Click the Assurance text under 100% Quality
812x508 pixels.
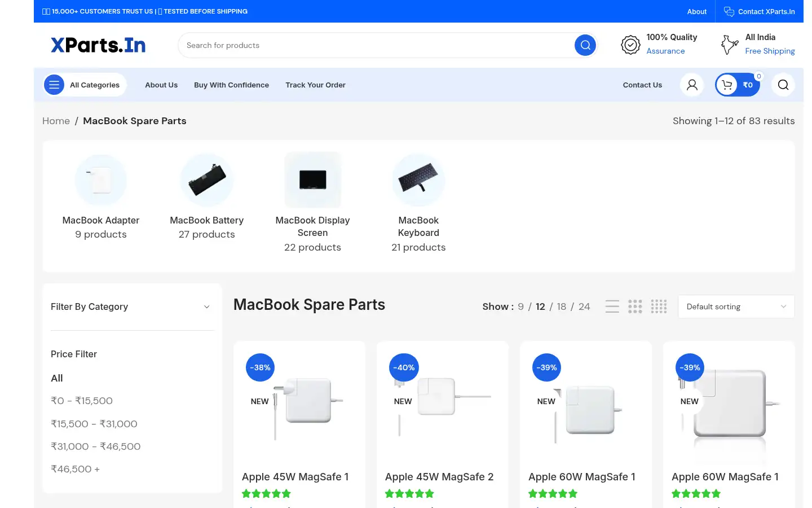coord(665,51)
